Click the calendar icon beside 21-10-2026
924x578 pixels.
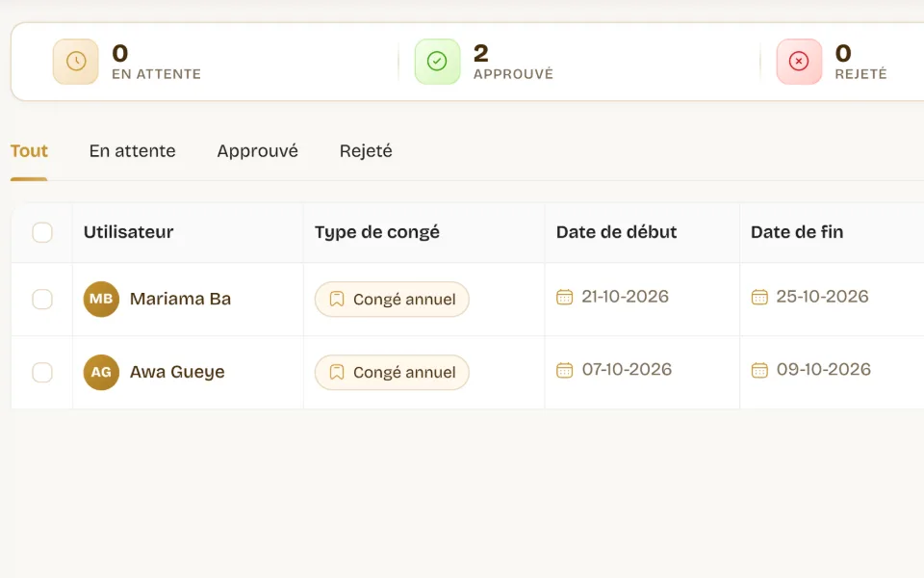click(x=565, y=297)
